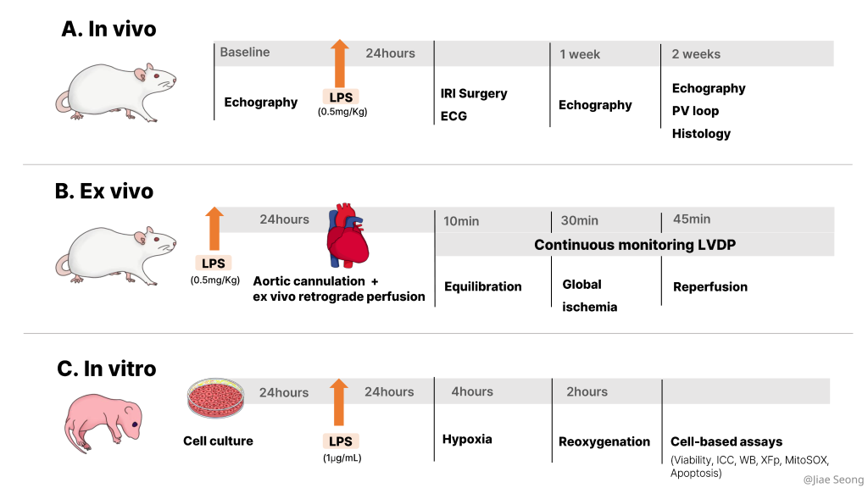The width and height of the screenshot is (868, 488).
Task: Select the "Reoxygenation" step text
Action: pyautogui.click(x=604, y=441)
